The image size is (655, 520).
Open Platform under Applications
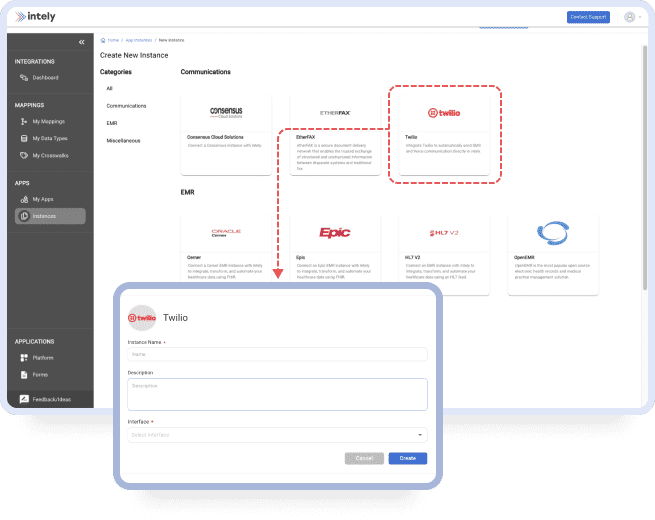(43, 358)
